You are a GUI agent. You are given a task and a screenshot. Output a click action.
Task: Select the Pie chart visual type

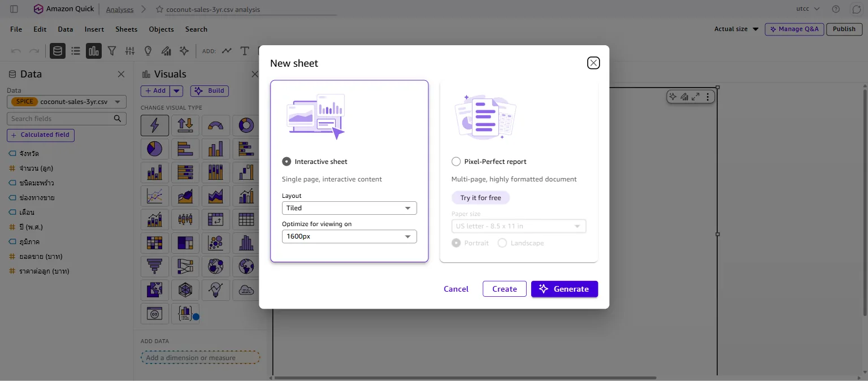(155, 149)
